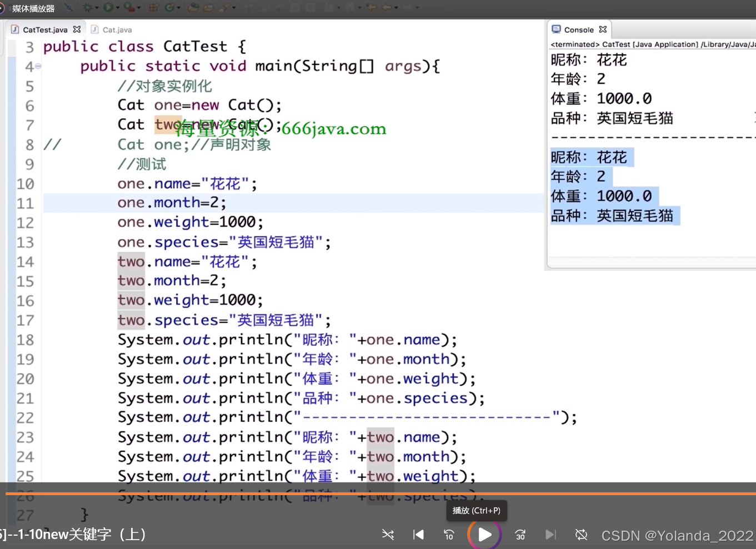This screenshot has width=756, height=549.
Task: Click println line with two.month
Action: tap(292, 457)
